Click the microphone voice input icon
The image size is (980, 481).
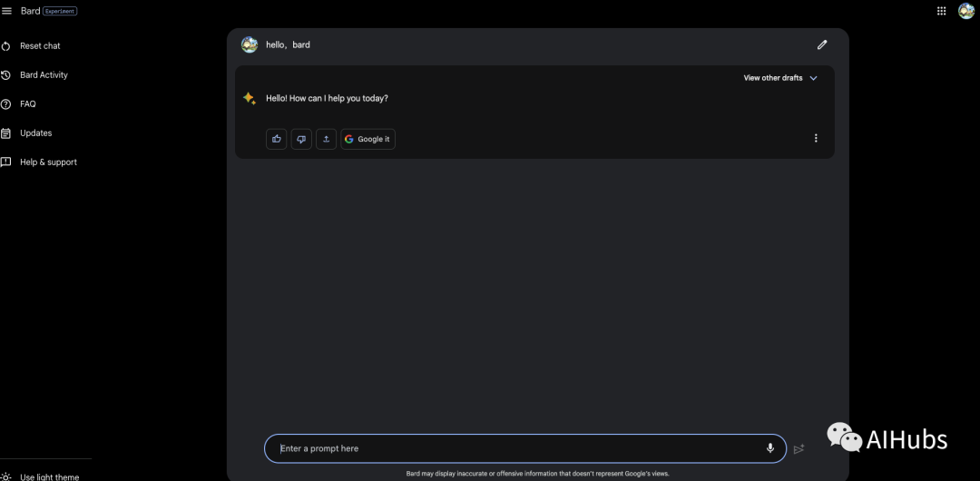tap(770, 448)
